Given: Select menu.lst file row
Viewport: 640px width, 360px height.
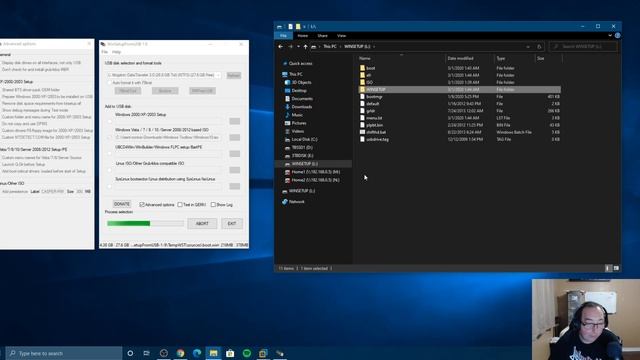Looking at the screenshot, I should pyautogui.click(x=460, y=118).
